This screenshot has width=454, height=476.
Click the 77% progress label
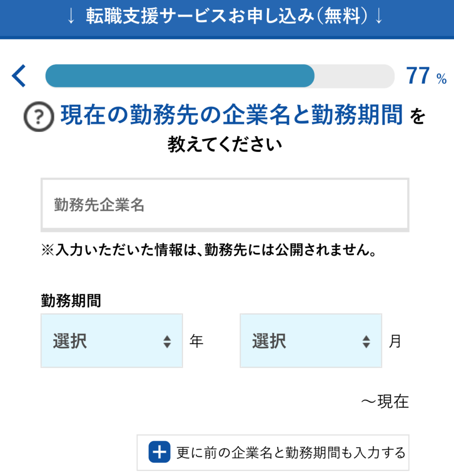pyautogui.click(x=426, y=76)
